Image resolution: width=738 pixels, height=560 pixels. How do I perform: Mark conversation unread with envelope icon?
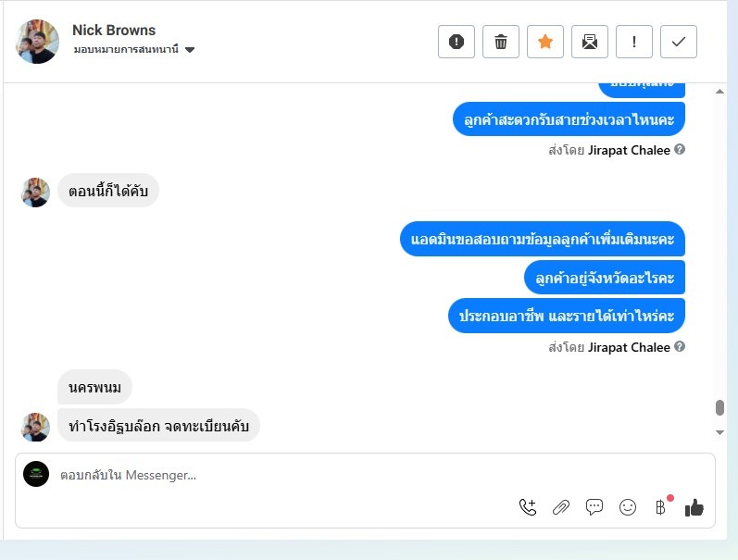pyautogui.click(x=590, y=42)
